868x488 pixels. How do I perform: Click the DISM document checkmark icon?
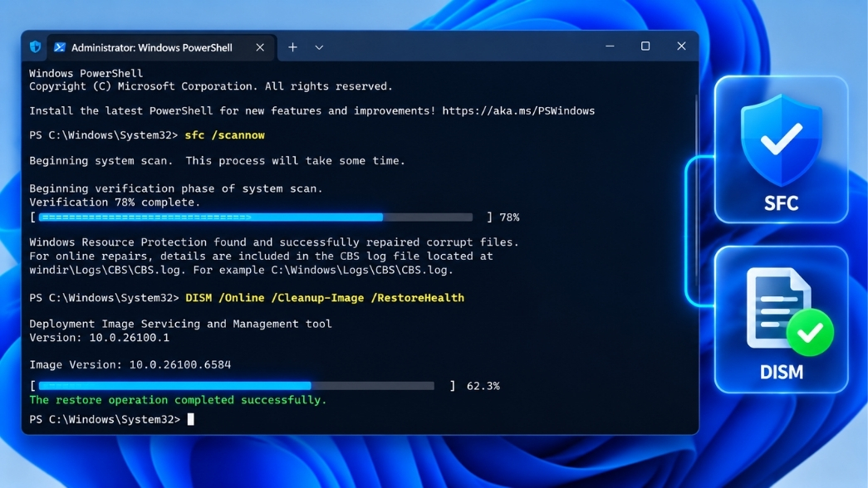coord(788,311)
